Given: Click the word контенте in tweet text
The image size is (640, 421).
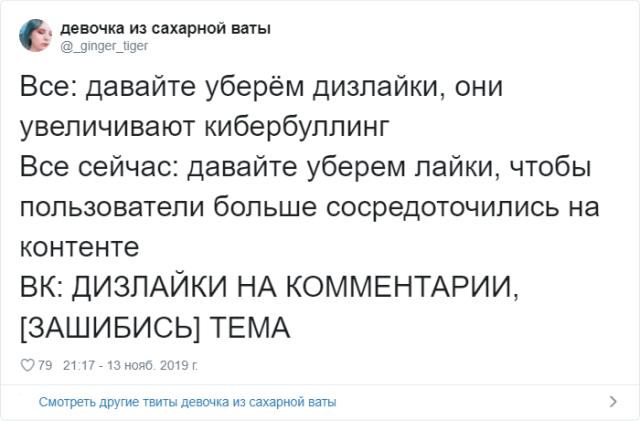Looking at the screenshot, I should [x=80, y=247].
